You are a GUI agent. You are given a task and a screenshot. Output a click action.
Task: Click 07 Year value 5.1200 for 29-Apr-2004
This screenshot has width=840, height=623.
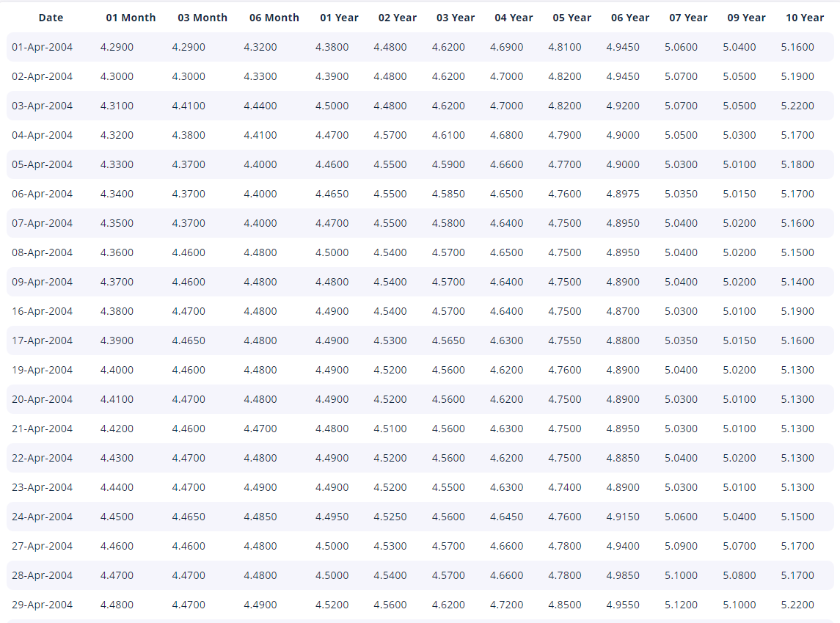click(x=681, y=605)
